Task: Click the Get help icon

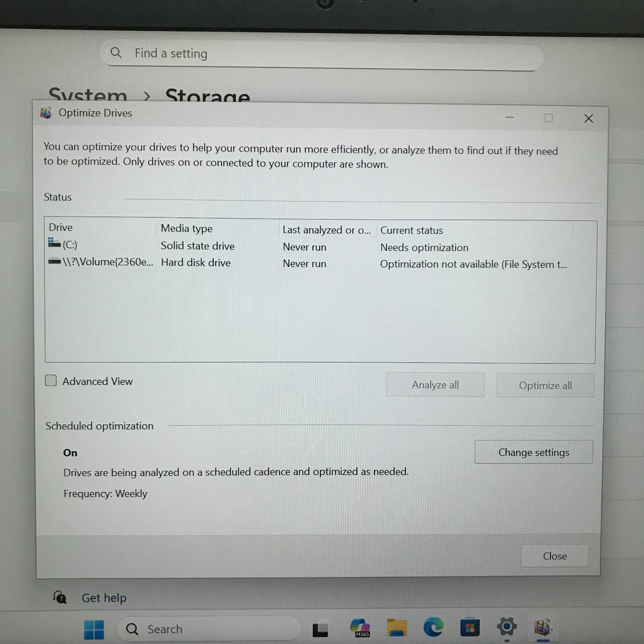Action: (x=60, y=597)
